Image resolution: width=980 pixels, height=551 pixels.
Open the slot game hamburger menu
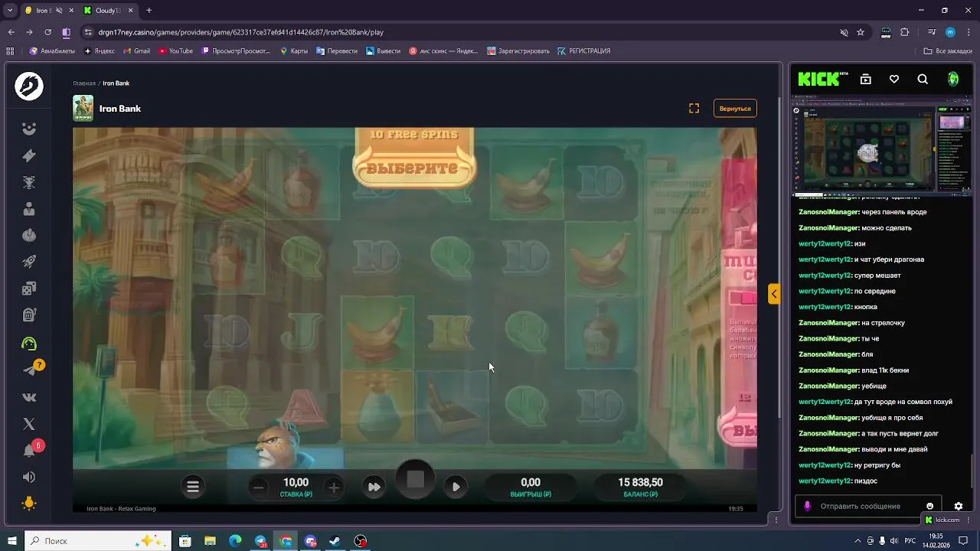click(x=193, y=486)
